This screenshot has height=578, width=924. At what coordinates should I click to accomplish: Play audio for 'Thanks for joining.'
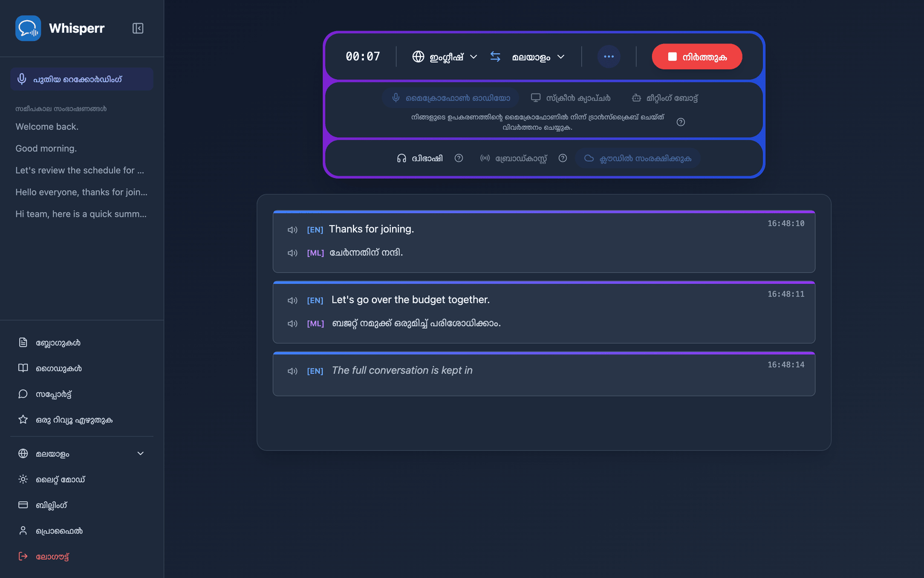click(x=292, y=230)
